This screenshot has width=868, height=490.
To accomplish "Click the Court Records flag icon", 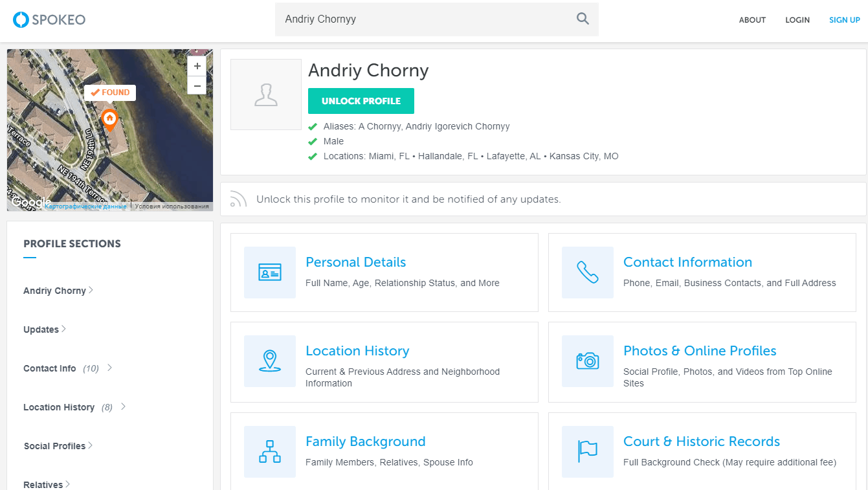I will click(x=588, y=452).
